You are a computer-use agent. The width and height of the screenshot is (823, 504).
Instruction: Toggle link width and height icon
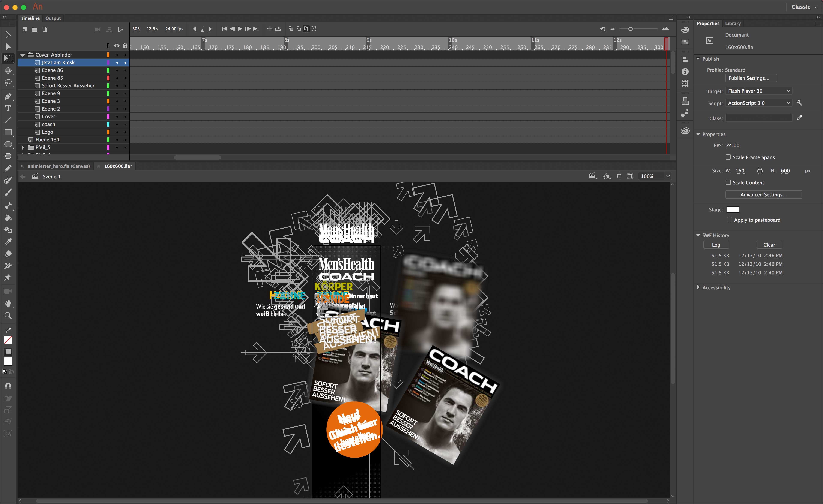pos(760,171)
